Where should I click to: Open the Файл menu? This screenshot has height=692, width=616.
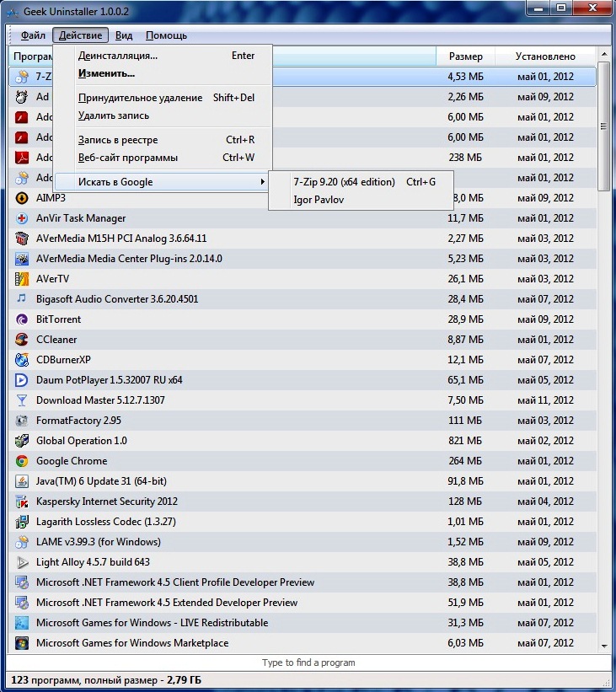(33, 35)
